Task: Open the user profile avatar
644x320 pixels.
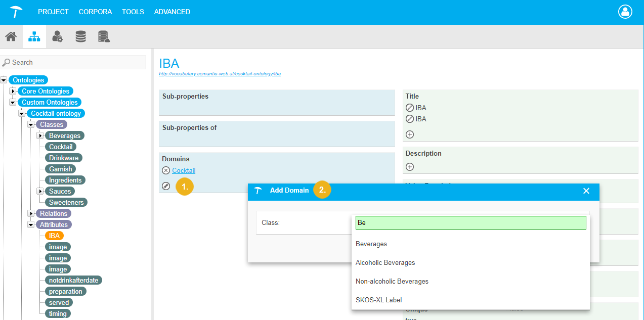Action: [625, 12]
